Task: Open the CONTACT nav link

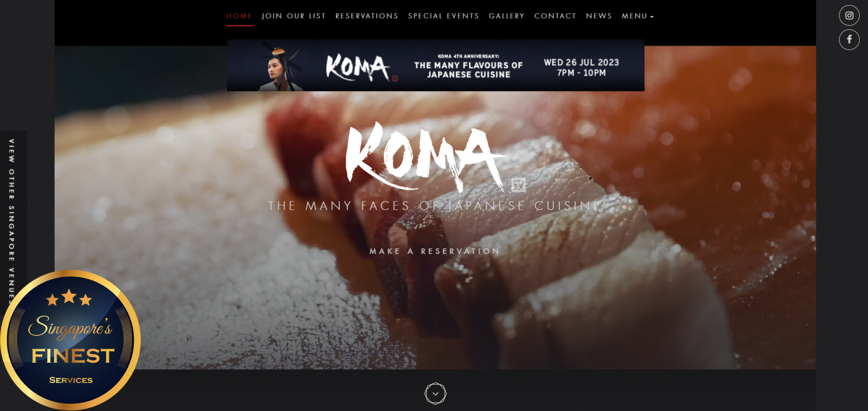Action: coord(556,16)
